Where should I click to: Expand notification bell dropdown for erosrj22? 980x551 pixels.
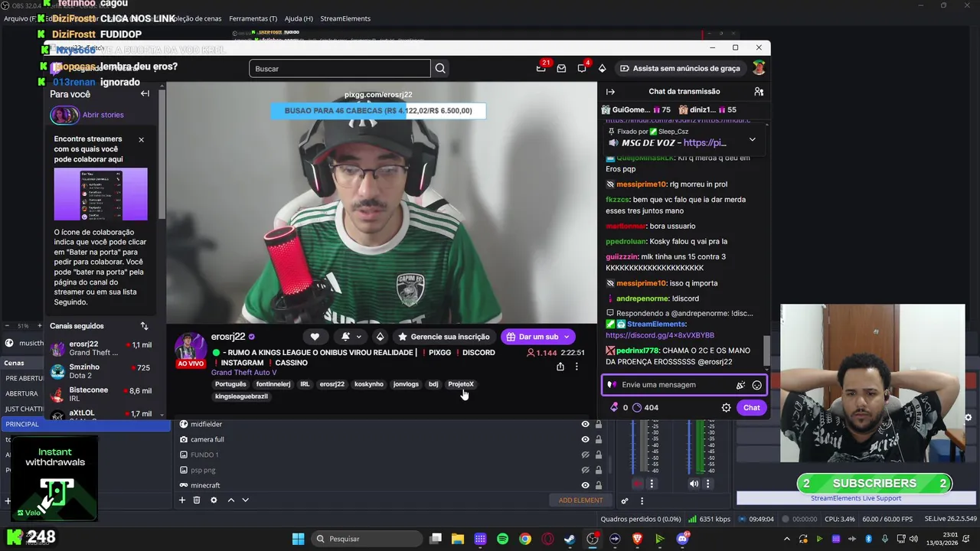click(358, 337)
